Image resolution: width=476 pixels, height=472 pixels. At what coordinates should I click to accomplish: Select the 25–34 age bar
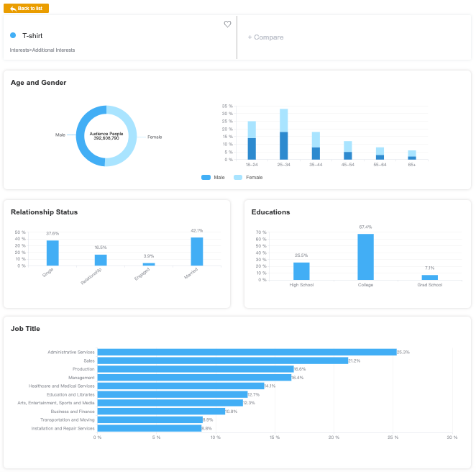click(x=283, y=134)
